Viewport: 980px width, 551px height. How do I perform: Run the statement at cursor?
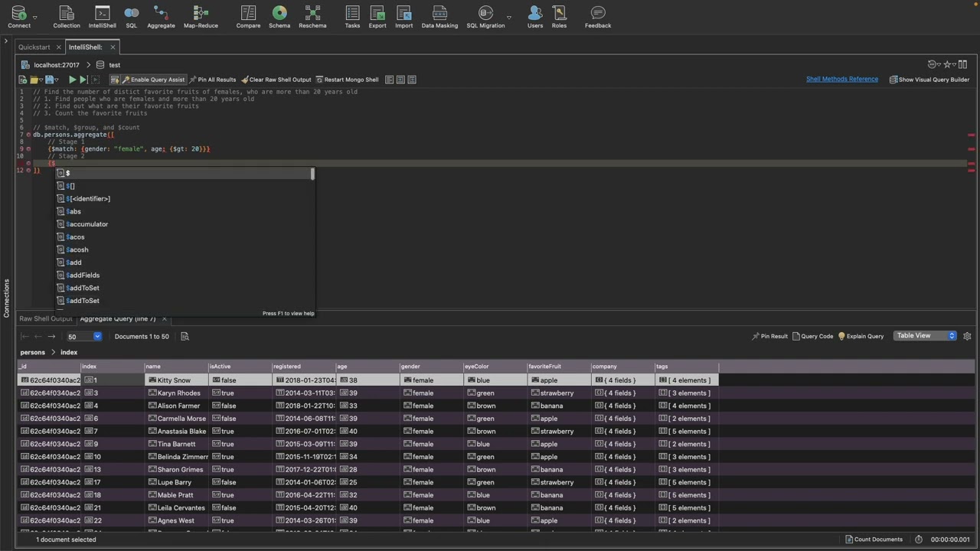click(83, 80)
